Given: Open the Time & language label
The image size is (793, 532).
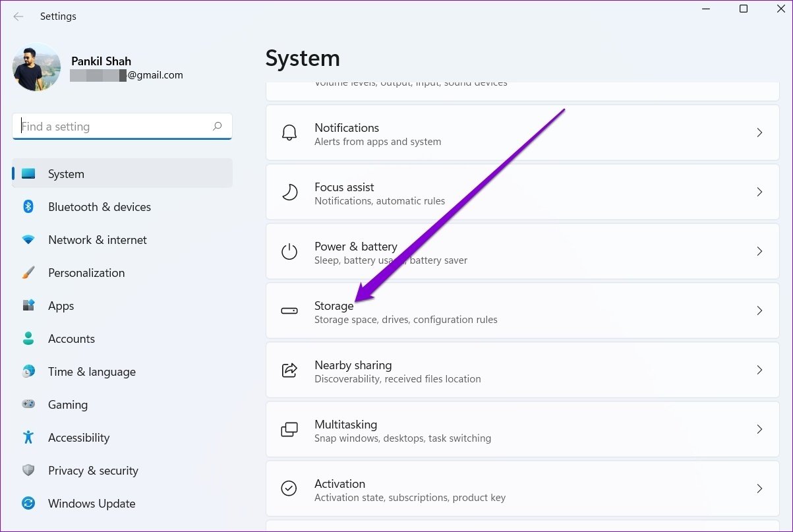Looking at the screenshot, I should [x=92, y=372].
